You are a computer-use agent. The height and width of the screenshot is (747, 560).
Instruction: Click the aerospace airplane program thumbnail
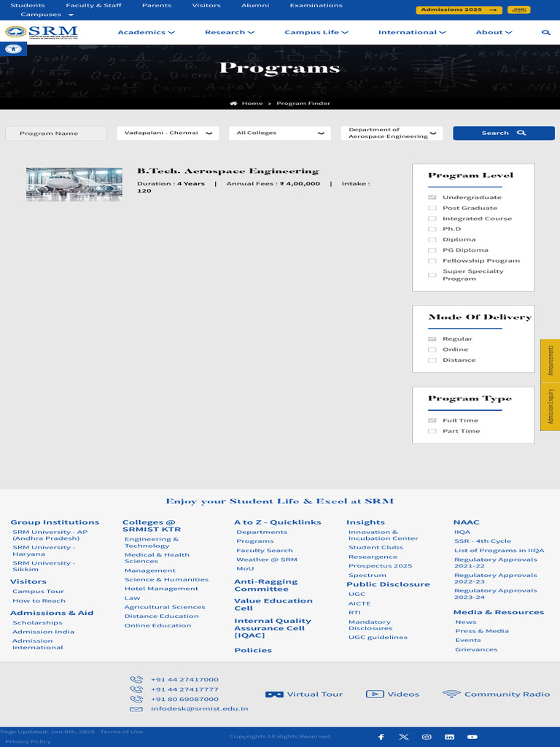click(74, 185)
